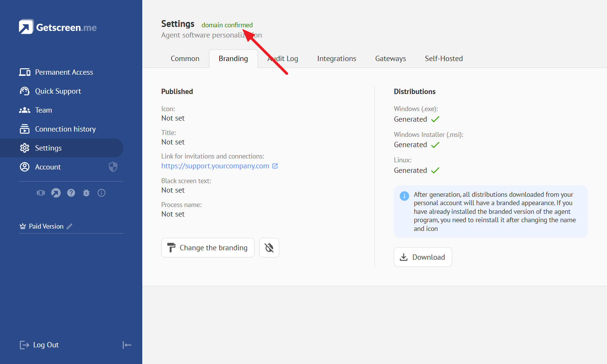Click the round Getscreen arrow icon
The image size is (607, 364).
(56, 193)
